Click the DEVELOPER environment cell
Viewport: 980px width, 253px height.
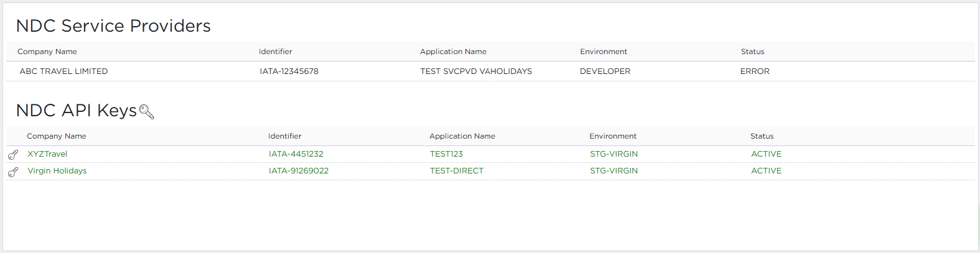pyautogui.click(x=605, y=71)
